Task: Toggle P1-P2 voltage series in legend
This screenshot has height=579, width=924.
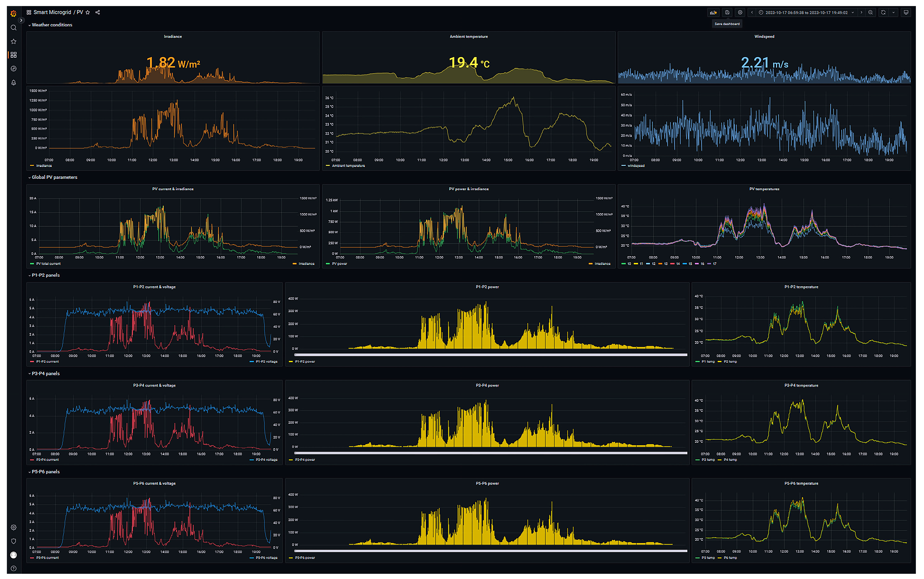Action: coord(266,362)
